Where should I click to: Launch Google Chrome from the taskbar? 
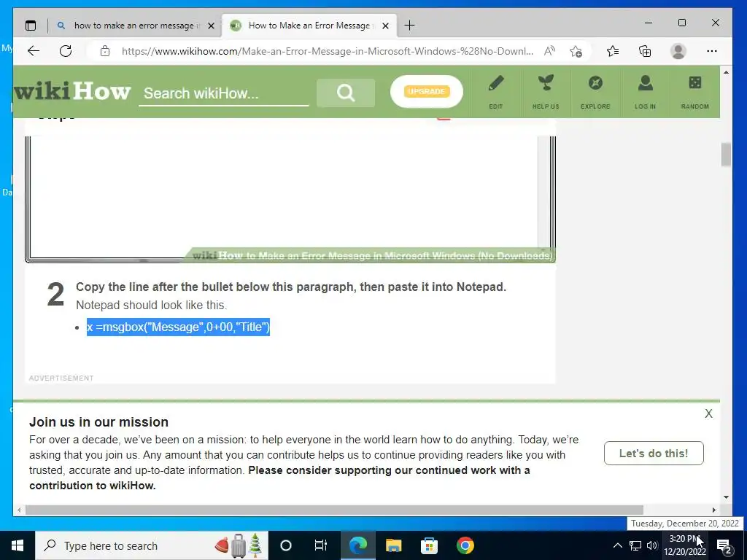pos(465,545)
